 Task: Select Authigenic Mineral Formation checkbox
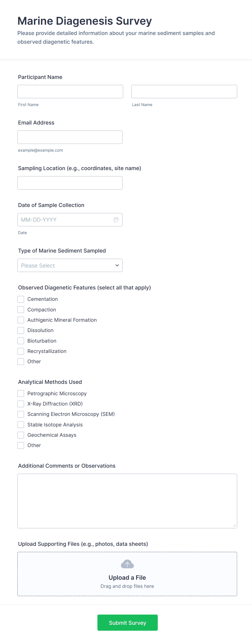(21, 320)
